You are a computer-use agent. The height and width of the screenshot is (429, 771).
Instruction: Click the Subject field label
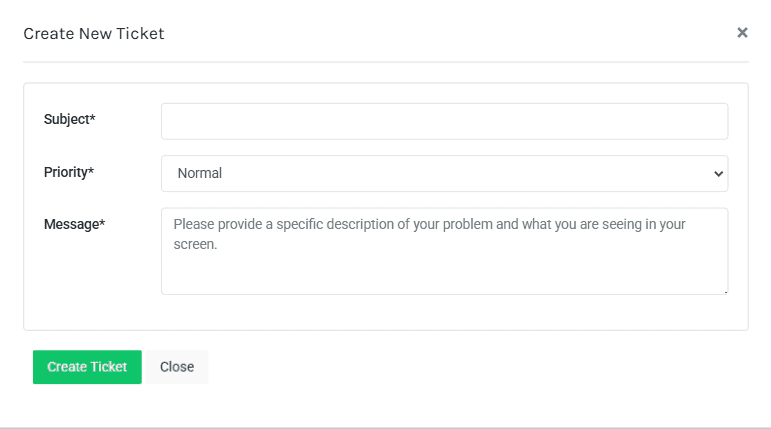(66, 120)
